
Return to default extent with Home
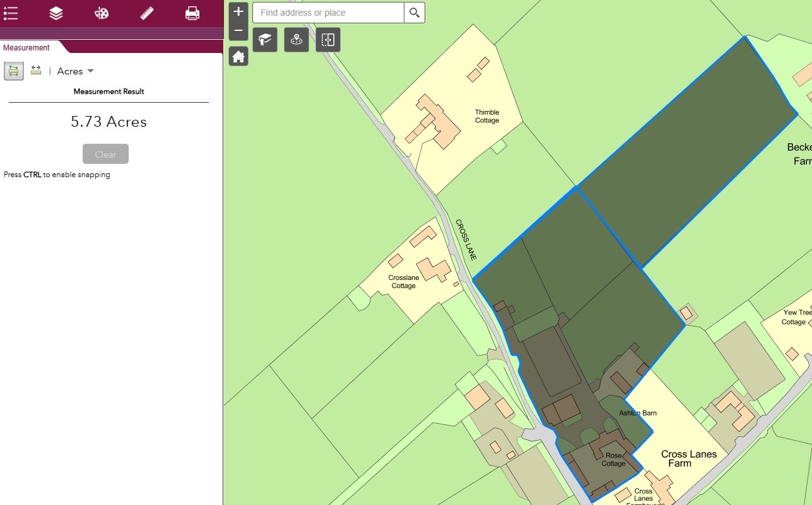point(238,57)
